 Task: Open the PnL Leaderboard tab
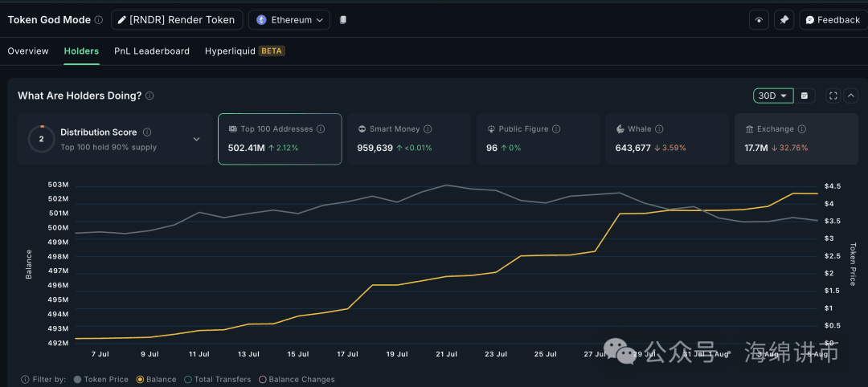152,51
